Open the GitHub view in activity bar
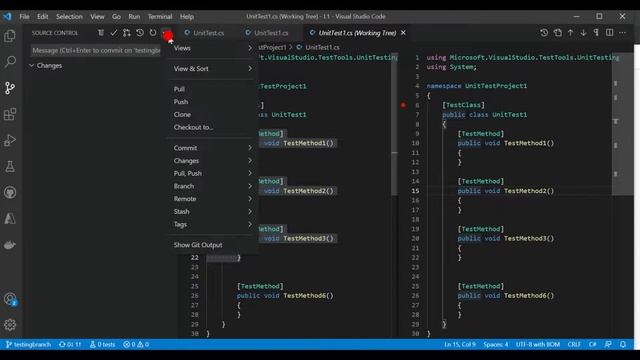Viewport: 640px width, 360px height. point(10,192)
